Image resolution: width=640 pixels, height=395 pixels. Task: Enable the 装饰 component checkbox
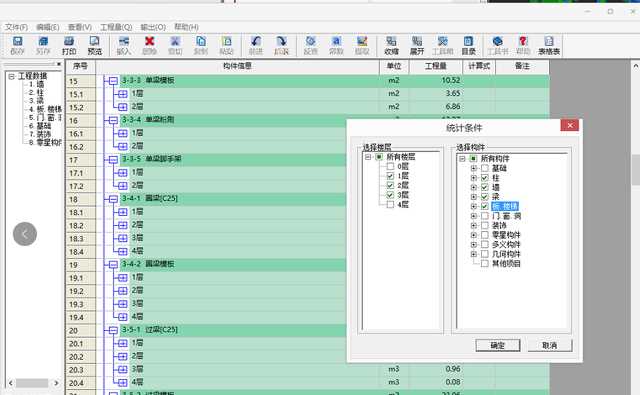pos(484,225)
